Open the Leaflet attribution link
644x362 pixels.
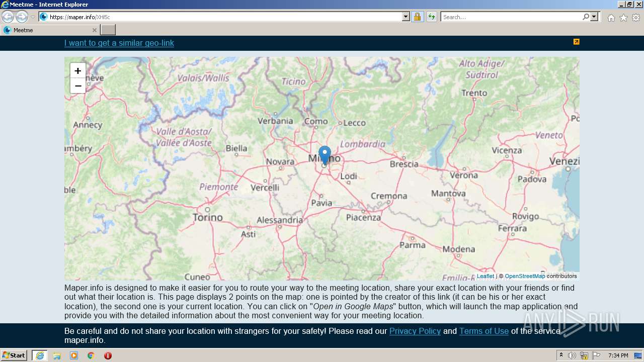point(486,276)
